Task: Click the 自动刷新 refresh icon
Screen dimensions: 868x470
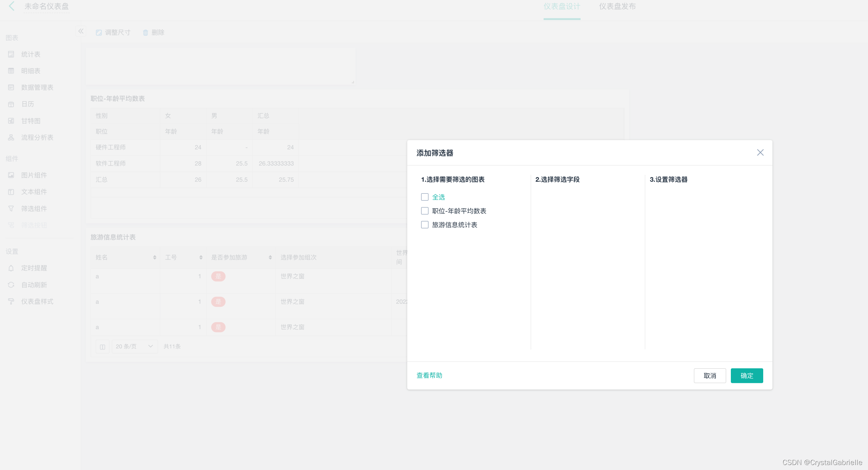Action: tap(11, 285)
